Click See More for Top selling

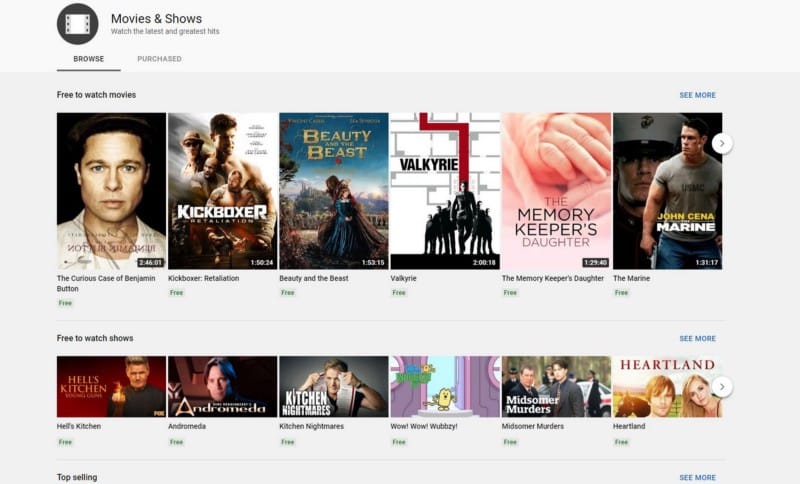(x=697, y=477)
